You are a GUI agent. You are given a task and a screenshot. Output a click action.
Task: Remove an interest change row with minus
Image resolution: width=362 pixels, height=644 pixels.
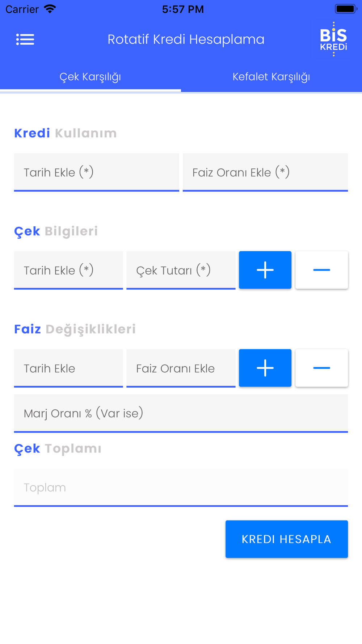pos(321,368)
